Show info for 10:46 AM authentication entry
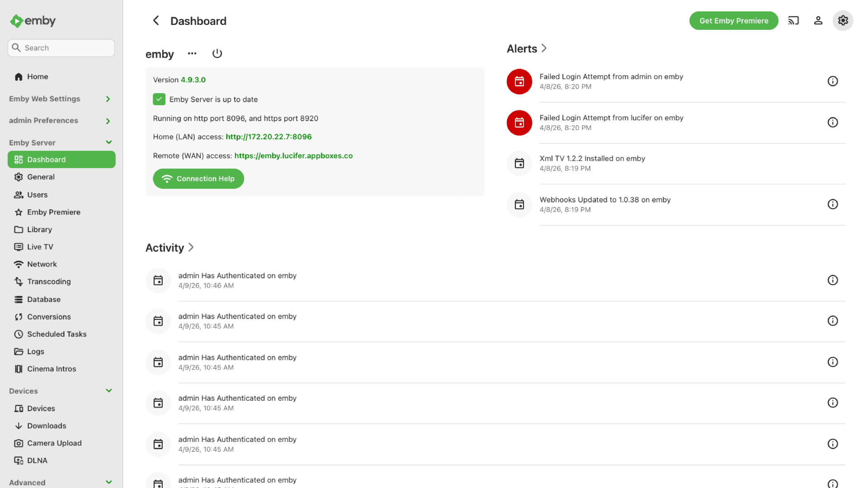 (833, 280)
